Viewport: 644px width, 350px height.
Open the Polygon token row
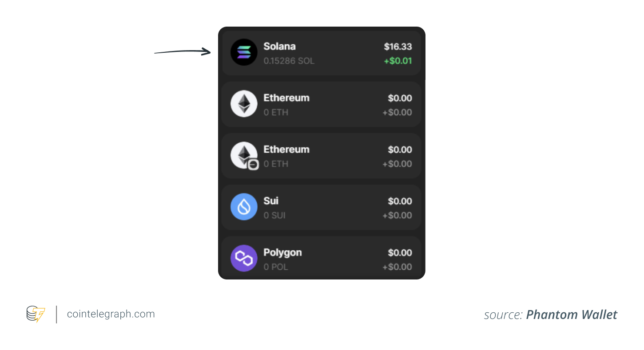click(322, 258)
